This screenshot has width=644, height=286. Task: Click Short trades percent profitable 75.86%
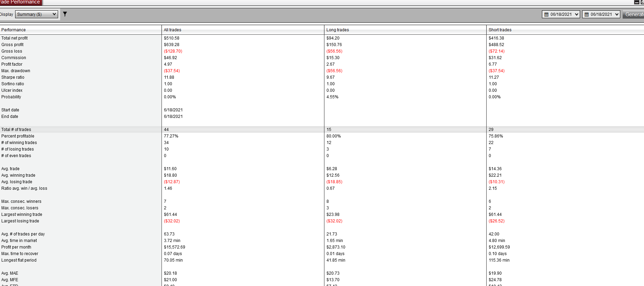[x=496, y=136]
